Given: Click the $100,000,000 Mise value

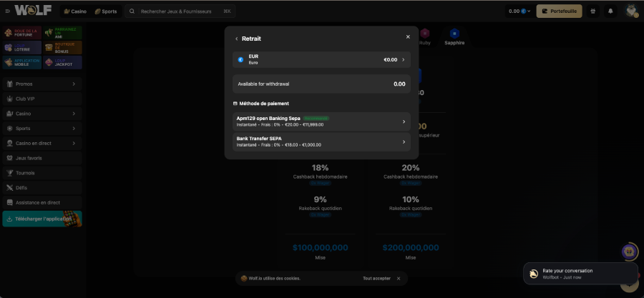Looking at the screenshot, I should coord(321,248).
